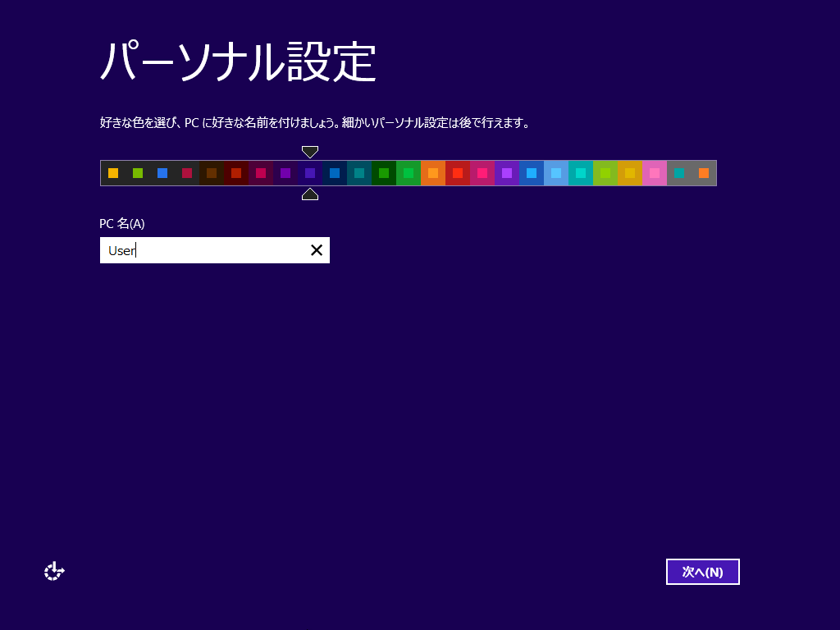
Task: Use the lime on yellow-green color swatch
Action: 606,173
